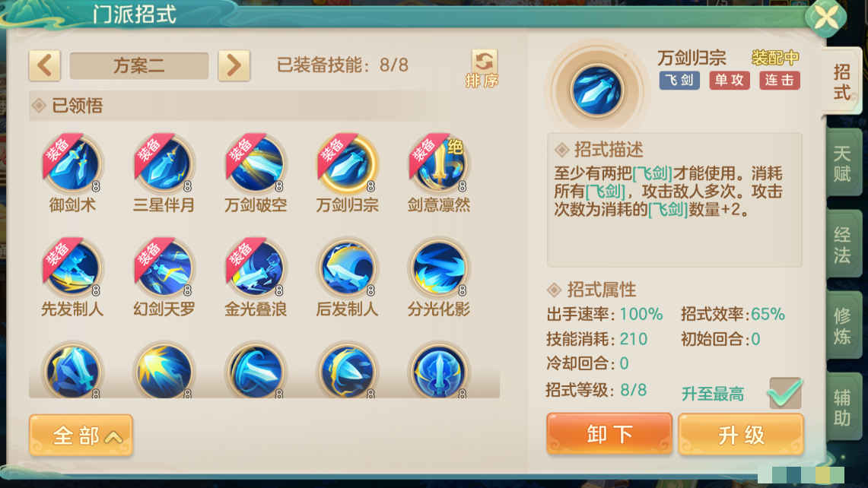Expand the 全部 filter dropdown
The image size is (868, 488).
click(x=81, y=436)
